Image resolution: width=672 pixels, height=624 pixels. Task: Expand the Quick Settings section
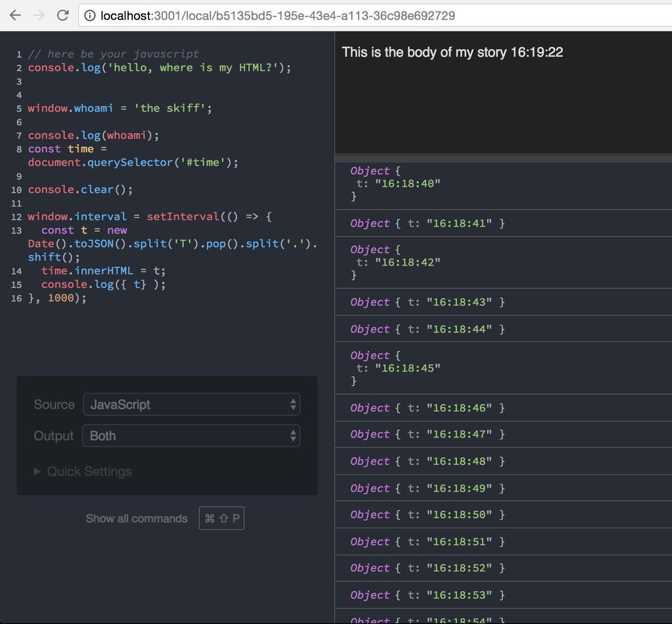coord(83,472)
